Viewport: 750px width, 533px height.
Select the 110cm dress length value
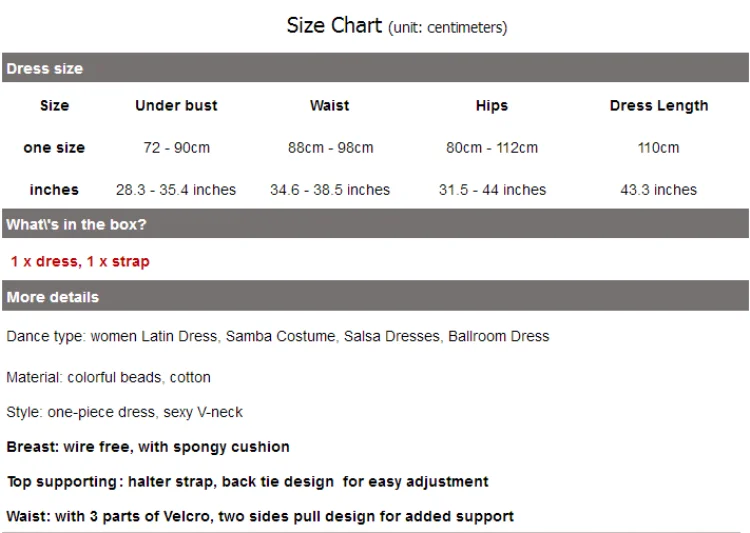point(658,148)
